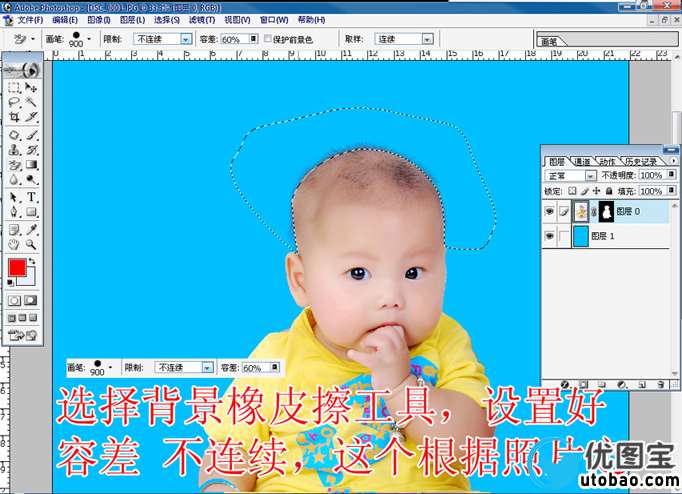The width and height of the screenshot is (682, 494).
Task: Open the 滤镜(T) menu
Action: [x=202, y=20]
